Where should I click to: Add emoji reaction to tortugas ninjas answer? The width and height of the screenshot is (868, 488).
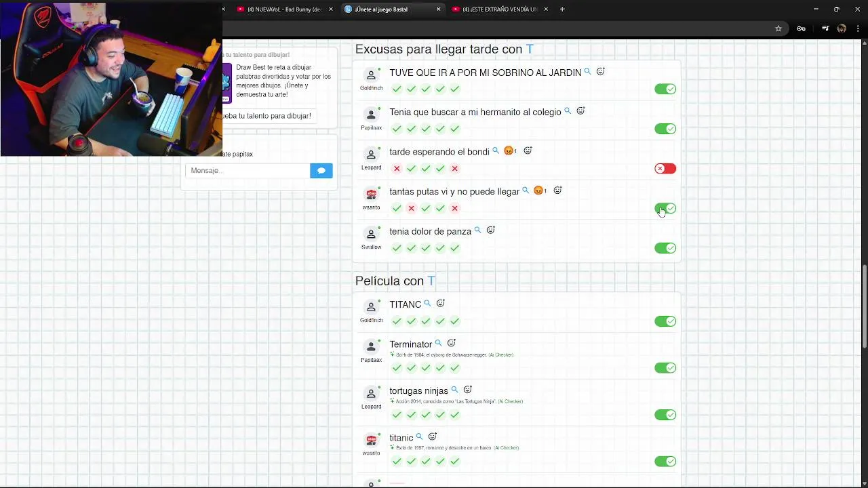click(467, 390)
